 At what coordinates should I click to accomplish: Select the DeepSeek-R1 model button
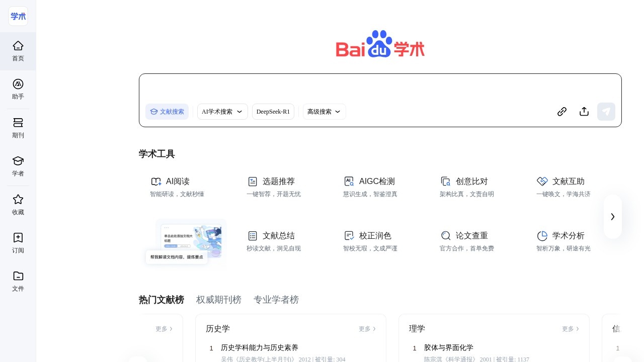pyautogui.click(x=273, y=112)
